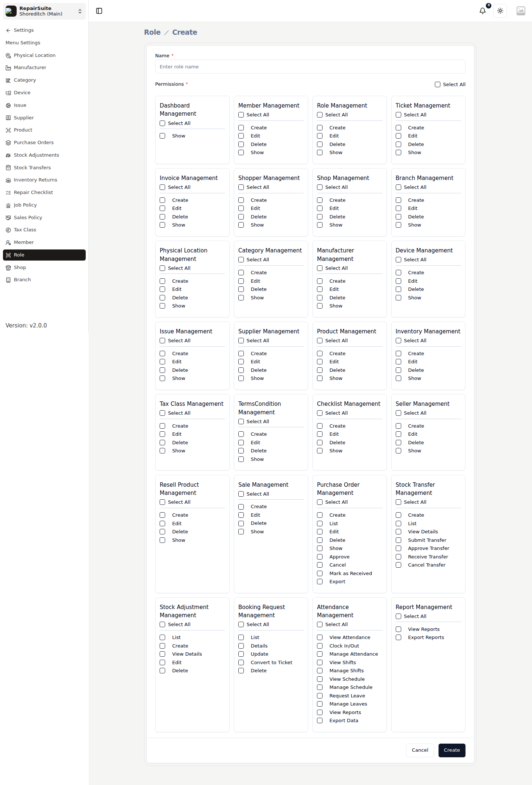The height and width of the screenshot is (785, 532).
Task: Click the Role breadcrumb link
Action: pyautogui.click(x=152, y=32)
